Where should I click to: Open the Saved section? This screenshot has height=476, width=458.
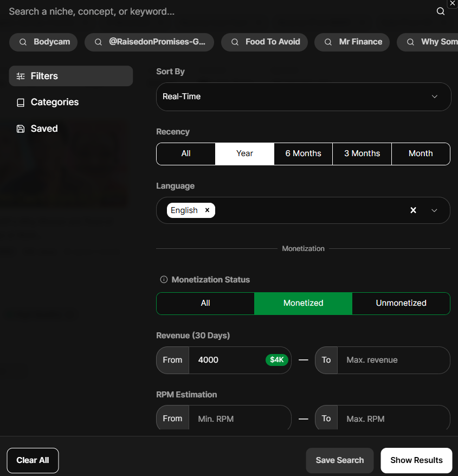point(70,128)
